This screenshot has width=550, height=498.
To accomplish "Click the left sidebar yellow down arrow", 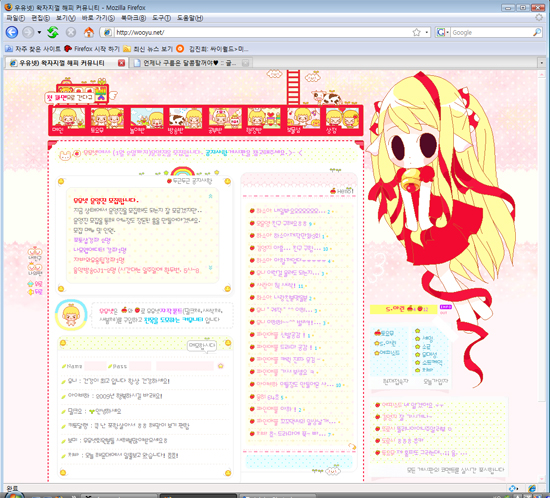I will (31, 291).
